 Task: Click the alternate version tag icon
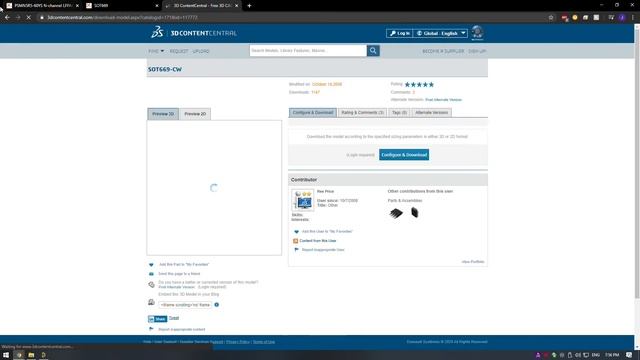coord(151,284)
